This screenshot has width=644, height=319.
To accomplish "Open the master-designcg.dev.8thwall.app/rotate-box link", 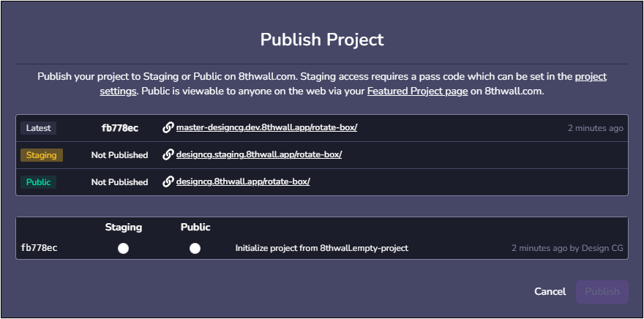I will pyautogui.click(x=266, y=127).
